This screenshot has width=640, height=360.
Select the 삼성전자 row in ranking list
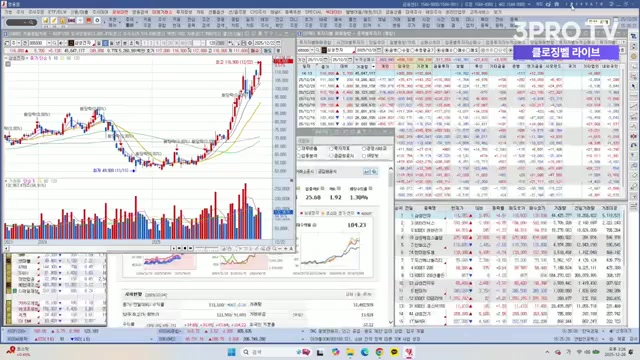coord(509,216)
